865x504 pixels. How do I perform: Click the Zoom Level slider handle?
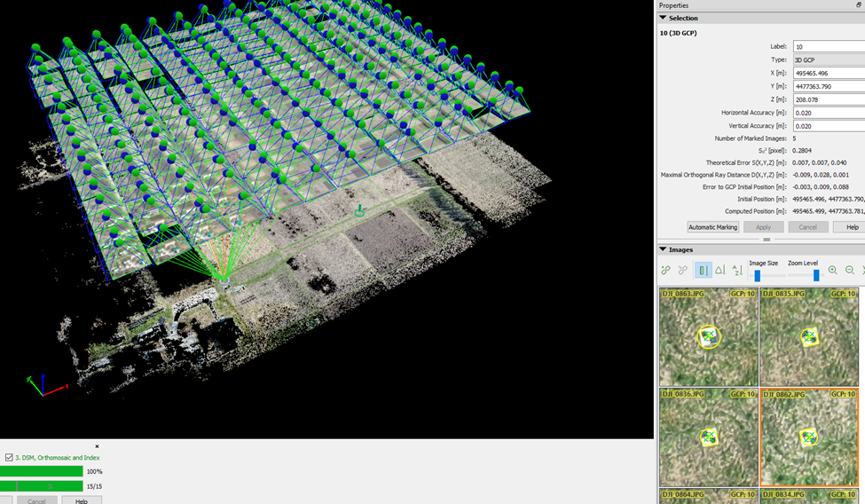coord(816,275)
